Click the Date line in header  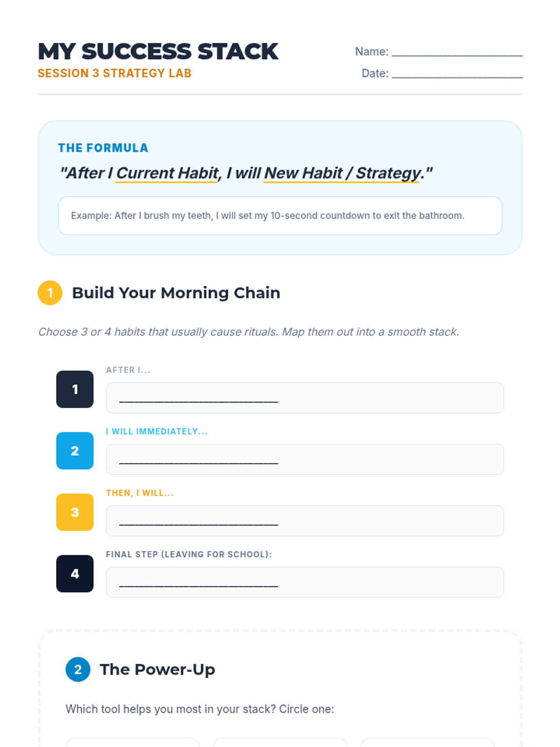tap(457, 74)
